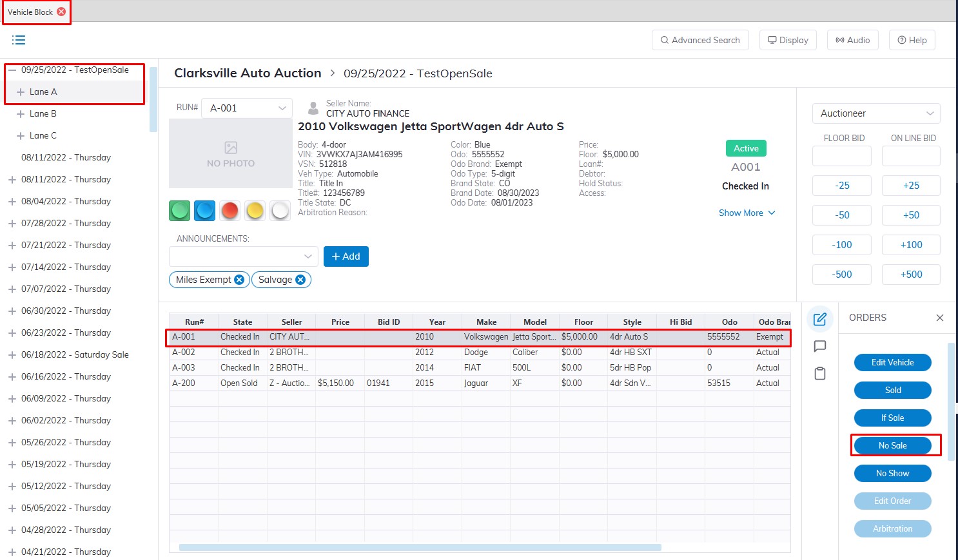Click the clipboard icon in side panel

[x=819, y=374]
